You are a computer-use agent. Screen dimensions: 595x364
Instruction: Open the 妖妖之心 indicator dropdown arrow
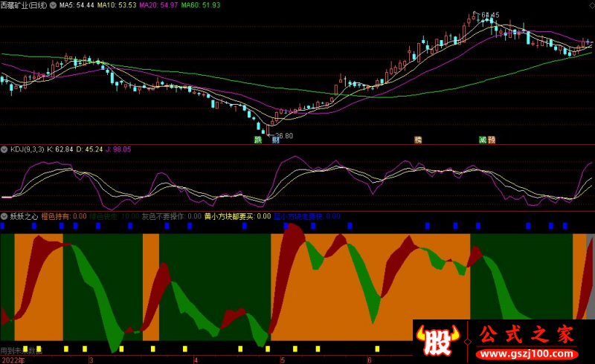coord(4,216)
